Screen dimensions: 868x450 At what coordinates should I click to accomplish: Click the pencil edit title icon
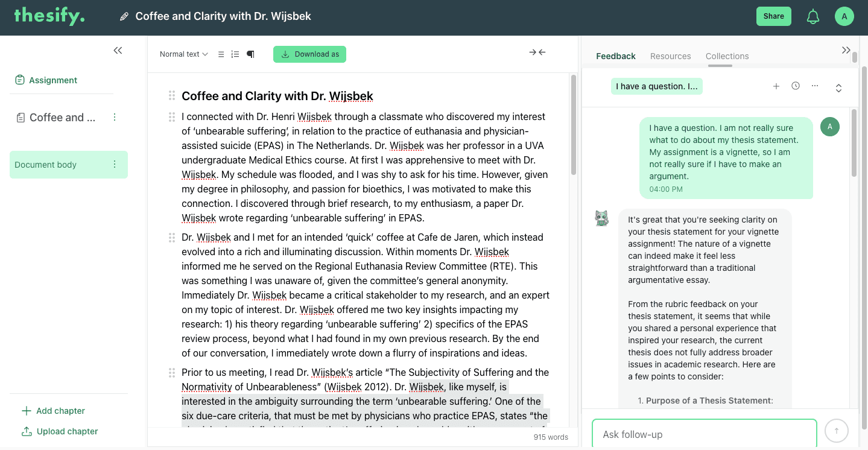point(124,17)
